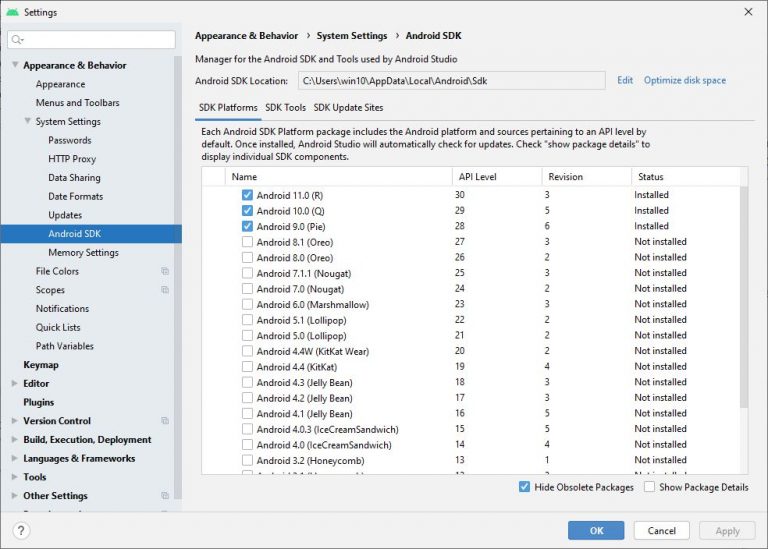Click the Edit link for SDK location
Screen dimensions: 768x549
(625, 81)
